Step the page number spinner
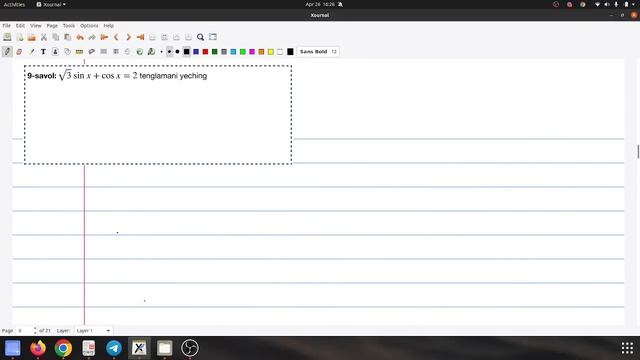The image size is (640, 360). (x=35, y=331)
